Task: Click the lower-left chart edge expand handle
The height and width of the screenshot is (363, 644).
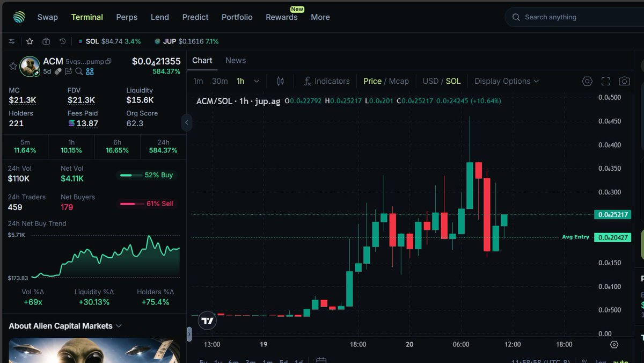Action: point(189,334)
